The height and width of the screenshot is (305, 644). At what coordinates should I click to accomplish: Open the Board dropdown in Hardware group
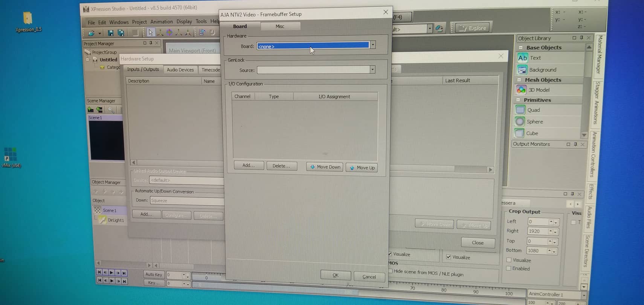click(373, 45)
